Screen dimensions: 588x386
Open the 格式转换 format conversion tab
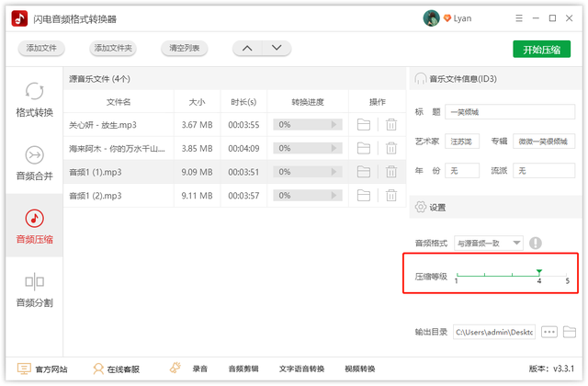point(34,100)
